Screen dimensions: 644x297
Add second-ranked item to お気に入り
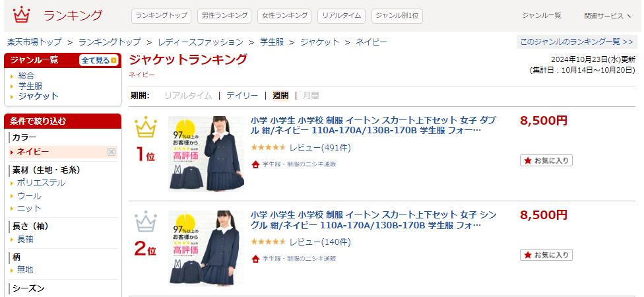pos(546,255)
